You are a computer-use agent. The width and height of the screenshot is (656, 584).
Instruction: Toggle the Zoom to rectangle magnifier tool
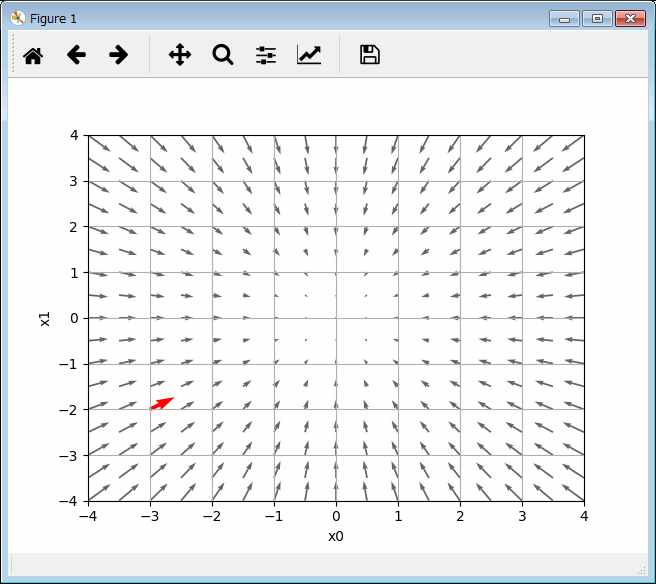222,55
